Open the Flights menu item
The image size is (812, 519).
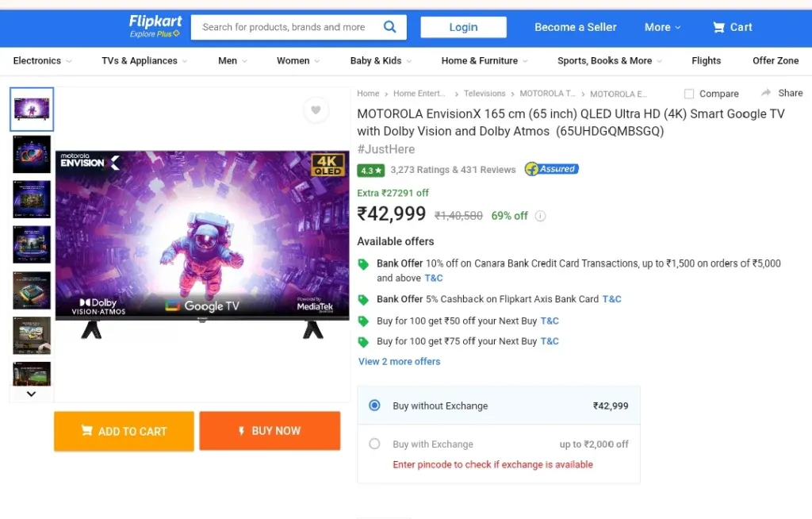click(x=706, y=60)
